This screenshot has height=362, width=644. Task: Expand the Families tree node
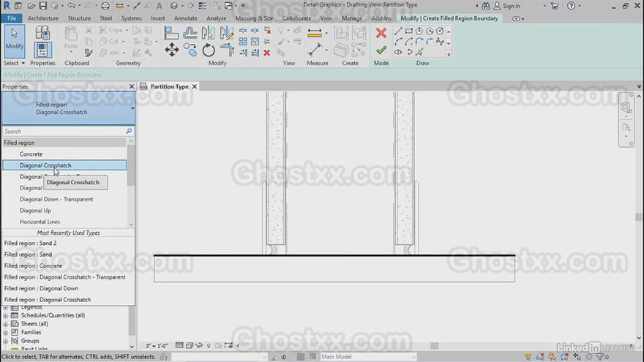tap(6, 333)
